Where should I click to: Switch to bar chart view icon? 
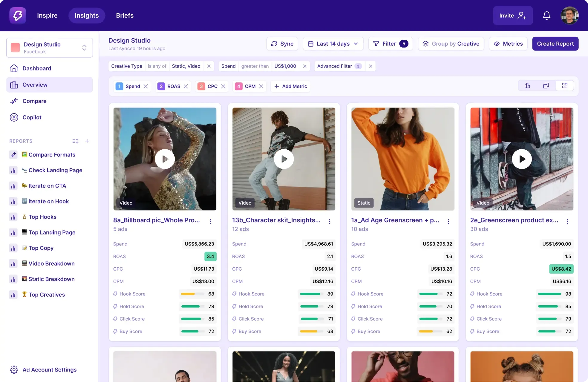click(x=527, y=86)
